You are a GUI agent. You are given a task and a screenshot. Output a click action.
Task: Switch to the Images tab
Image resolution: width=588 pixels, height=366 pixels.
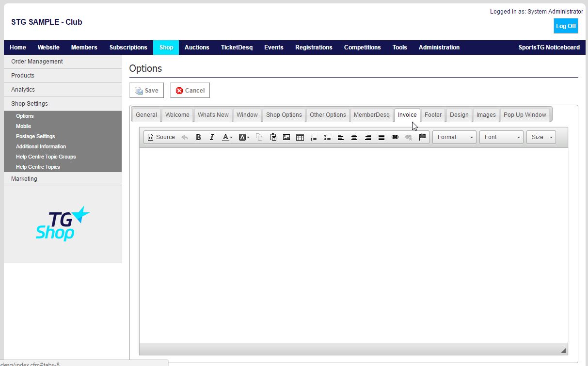pyautogui.click(x=486, y=115)
